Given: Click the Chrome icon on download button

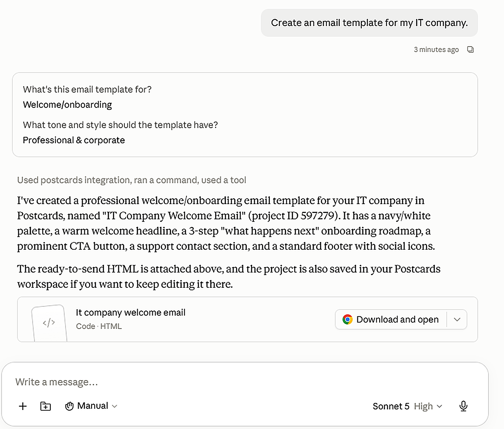Looking at the screenshot, I should (347, 319).
